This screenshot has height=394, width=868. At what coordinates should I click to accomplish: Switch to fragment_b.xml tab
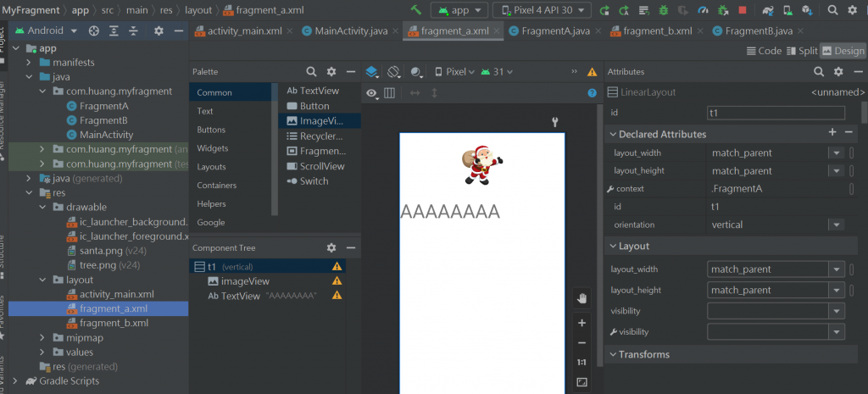pyautogui.click(x=657, y=31)
